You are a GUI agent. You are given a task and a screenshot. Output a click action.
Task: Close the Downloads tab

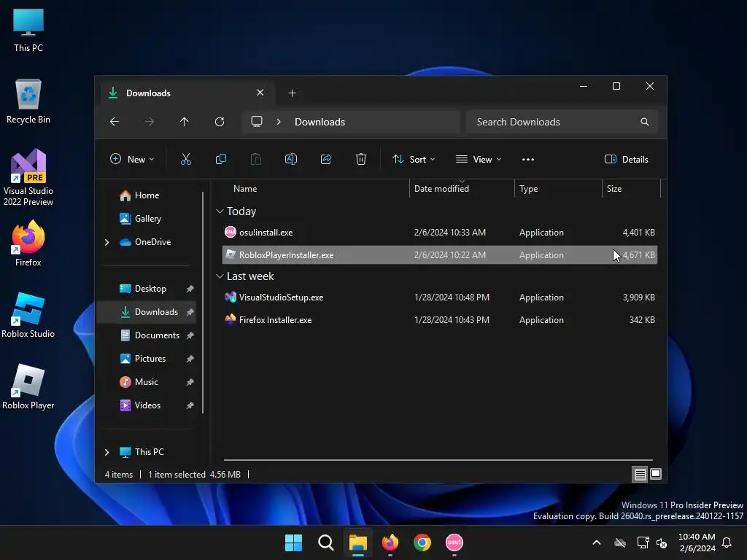click(x=260, y=93)
